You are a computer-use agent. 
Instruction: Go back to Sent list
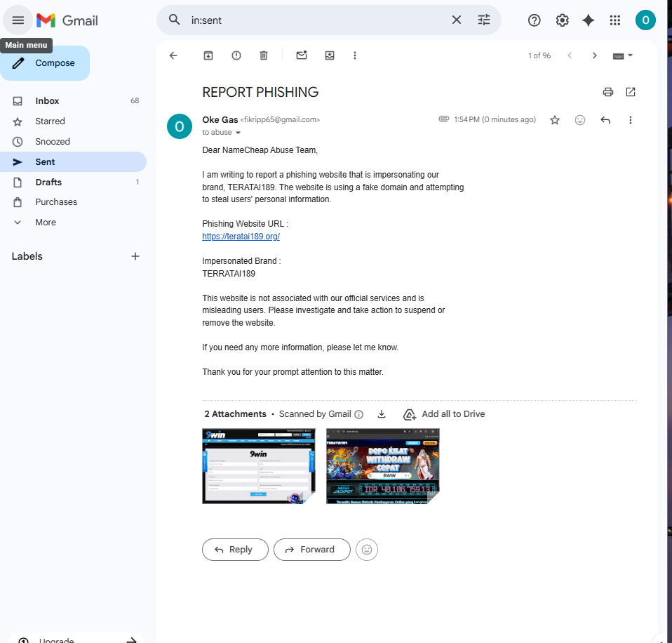(173, 55)
